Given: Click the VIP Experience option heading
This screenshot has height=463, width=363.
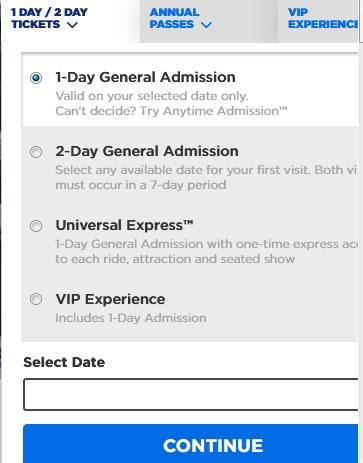Looking at the screenshot, I should pos(110,299).
